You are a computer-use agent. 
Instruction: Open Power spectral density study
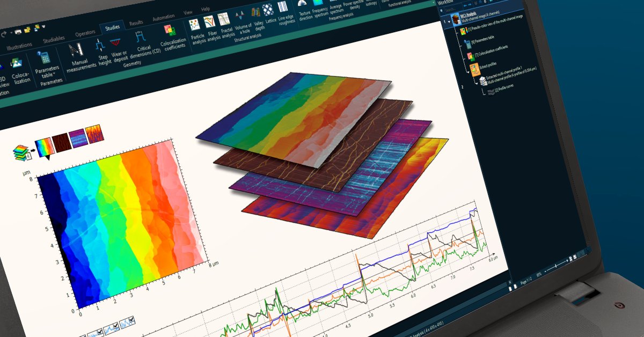point(352,5)
